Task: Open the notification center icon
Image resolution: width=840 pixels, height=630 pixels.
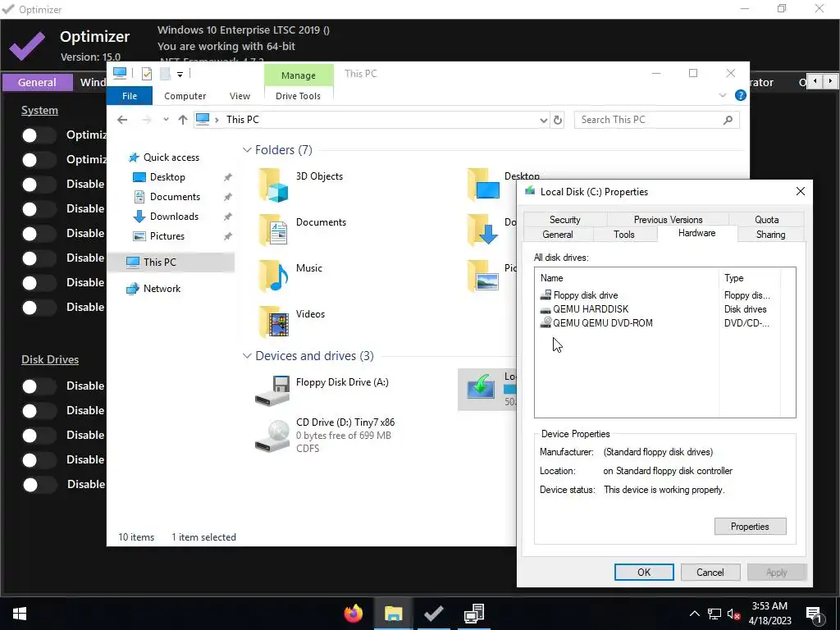Action: pyautogui.click(x=814, y=614)
